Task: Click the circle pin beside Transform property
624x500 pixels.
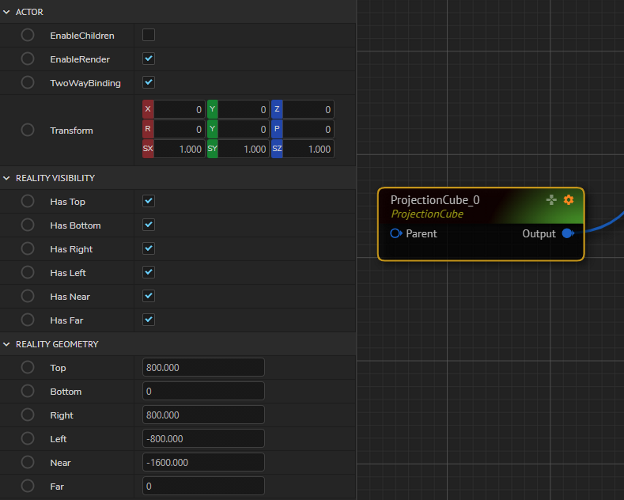Action: coord(28,130)
